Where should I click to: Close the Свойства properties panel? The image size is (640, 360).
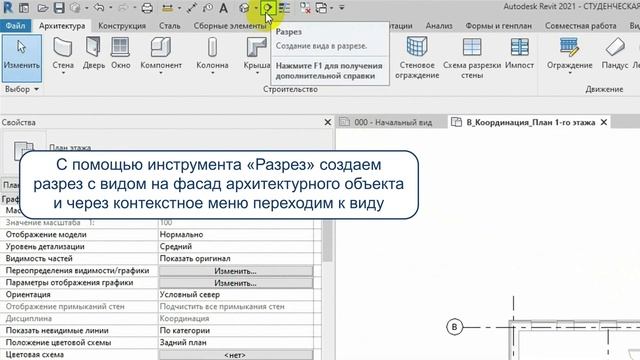click(x=327, y=122)
